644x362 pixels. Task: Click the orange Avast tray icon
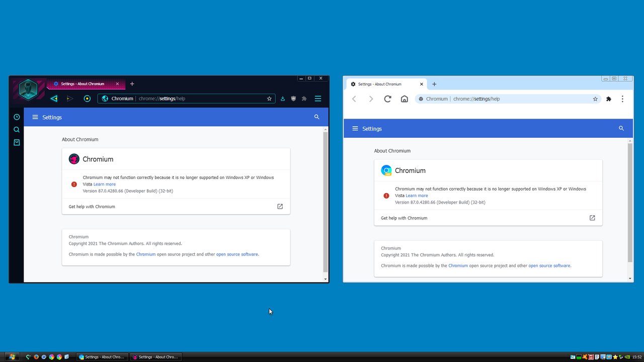point(585,357)
